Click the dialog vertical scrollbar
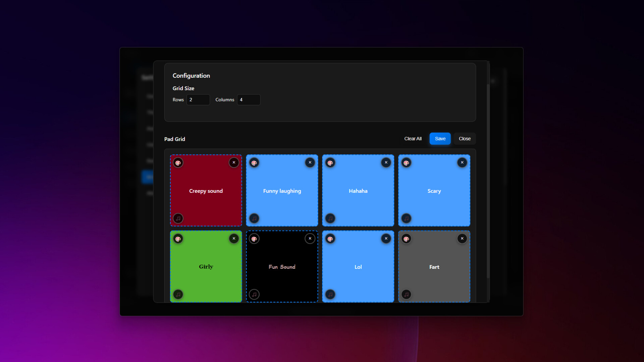This screenshot has height=362, width=644. point(488,181)
